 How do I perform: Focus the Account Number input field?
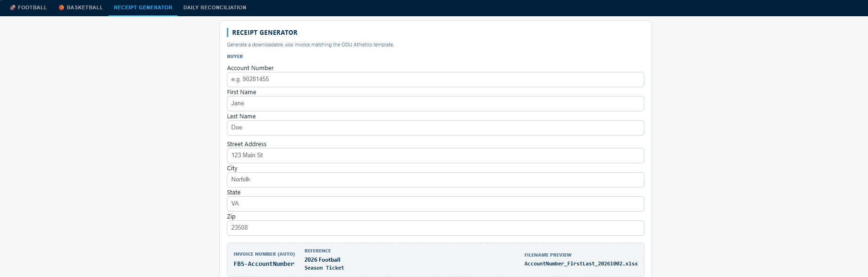coord(435,79)
